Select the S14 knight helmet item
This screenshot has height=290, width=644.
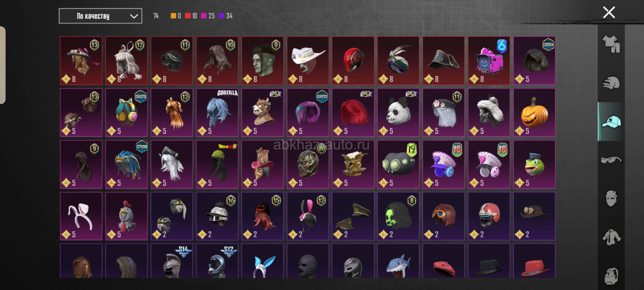171,261
